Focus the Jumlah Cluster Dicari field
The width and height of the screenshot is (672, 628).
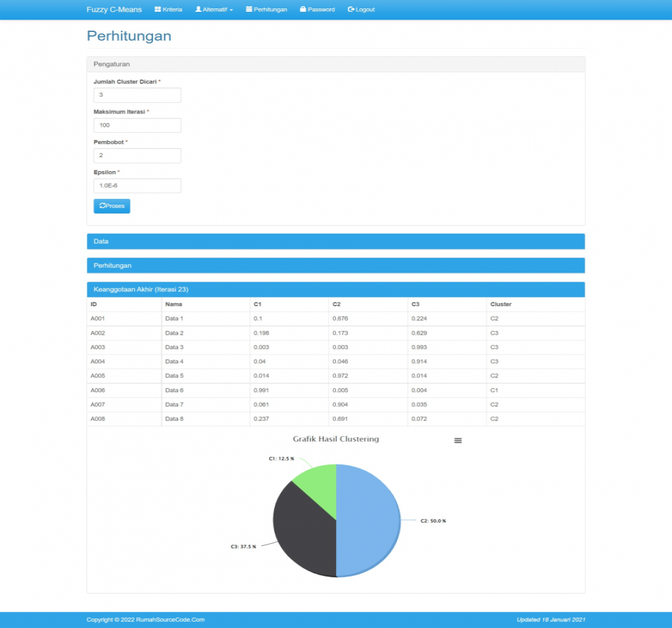pyautogui.click(x=137, y=95)
